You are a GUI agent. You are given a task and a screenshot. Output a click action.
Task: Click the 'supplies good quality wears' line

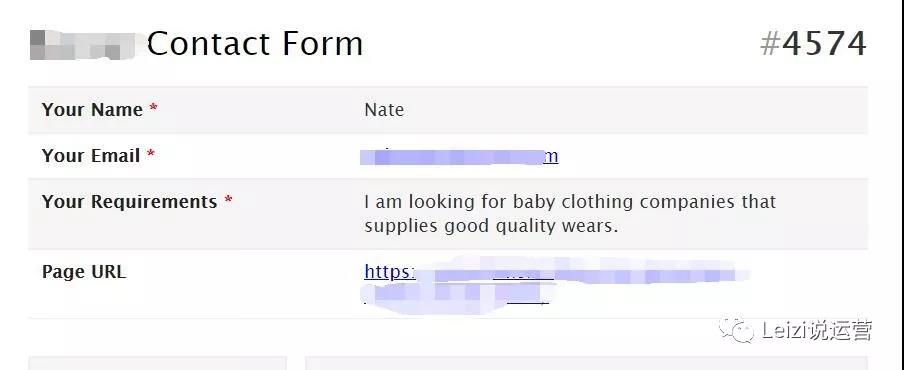pos(491,226)
